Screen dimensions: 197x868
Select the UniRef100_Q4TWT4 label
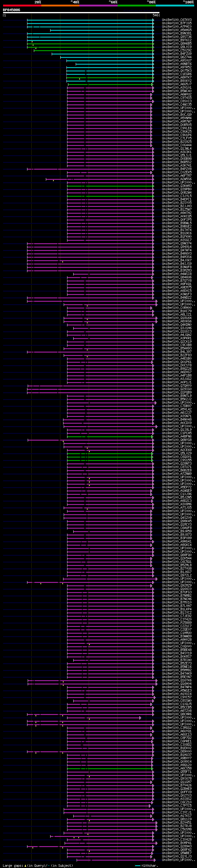pos(177,250)
